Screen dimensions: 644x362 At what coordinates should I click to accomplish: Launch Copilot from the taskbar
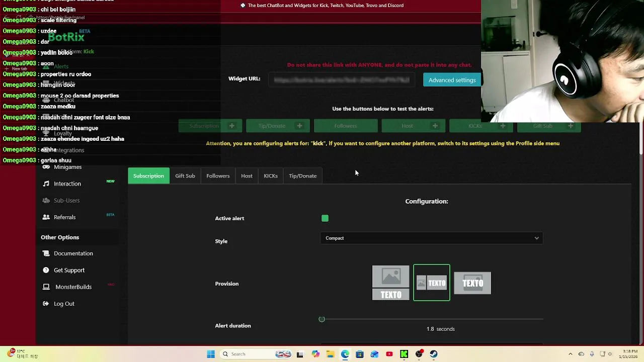pos(315,354)
